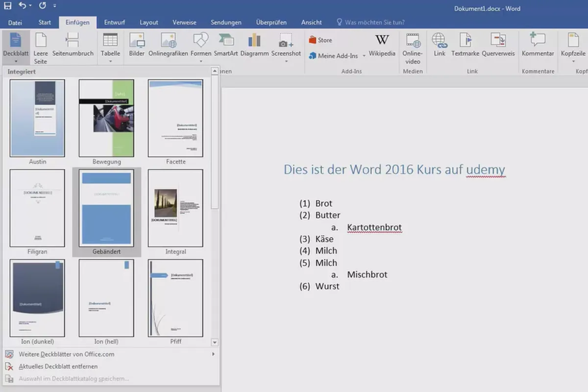Go to the Sendungen tab

click(226, 22)
